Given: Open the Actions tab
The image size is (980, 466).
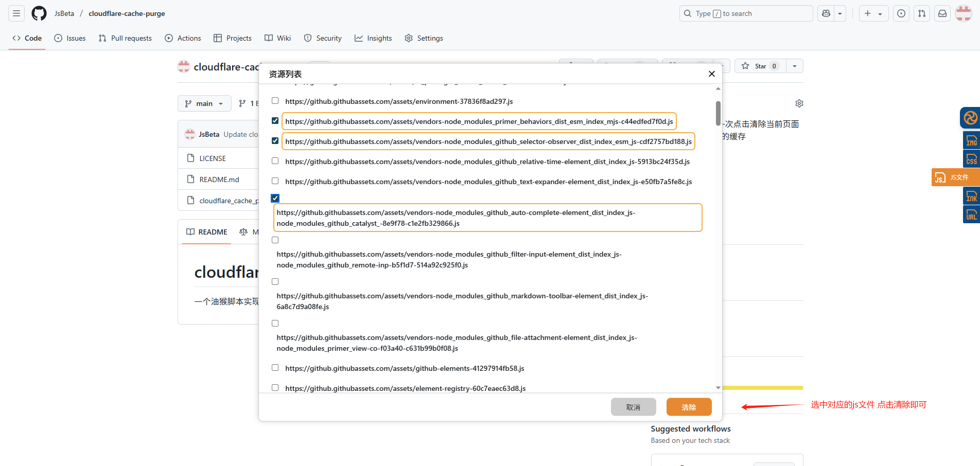Looking at the screenshot, I should [183, 38].
